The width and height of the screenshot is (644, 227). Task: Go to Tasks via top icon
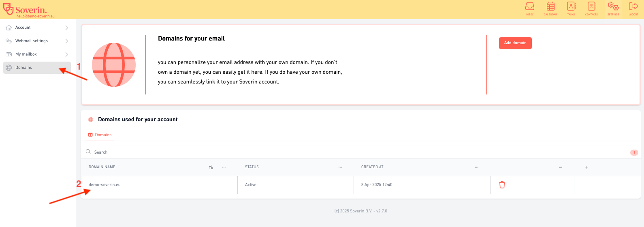point(571,7)
